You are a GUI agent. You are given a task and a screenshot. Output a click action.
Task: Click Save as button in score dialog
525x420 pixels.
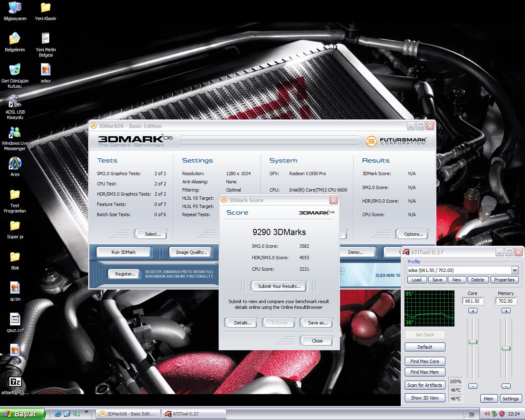coord(317,323)
